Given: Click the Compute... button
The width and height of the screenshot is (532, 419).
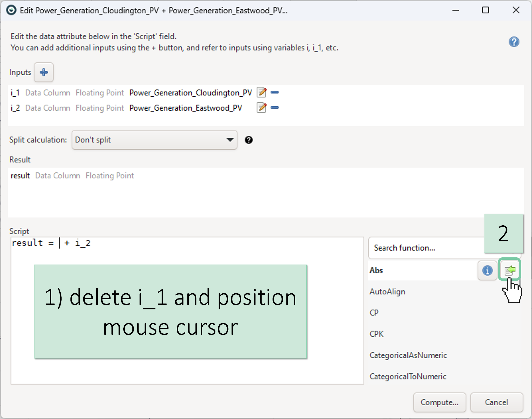Looking at the screenshot, I should click(x=440, y=402).
